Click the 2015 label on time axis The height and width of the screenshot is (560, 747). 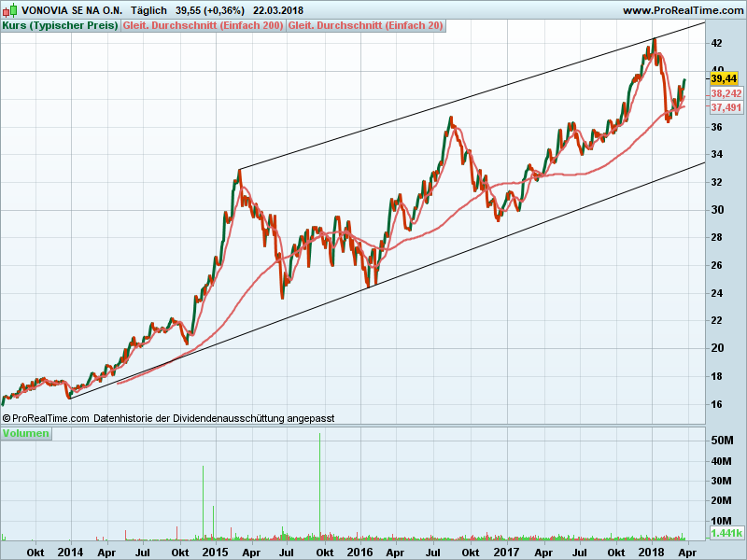(x=216, y=552)
